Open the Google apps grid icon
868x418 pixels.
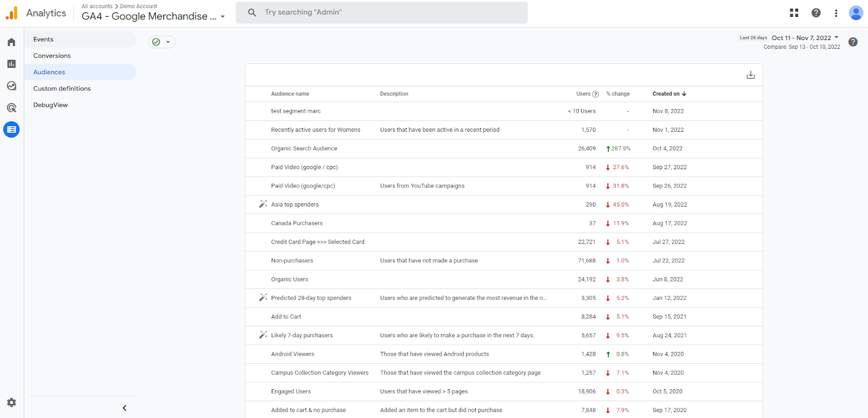tap(794, 13)
